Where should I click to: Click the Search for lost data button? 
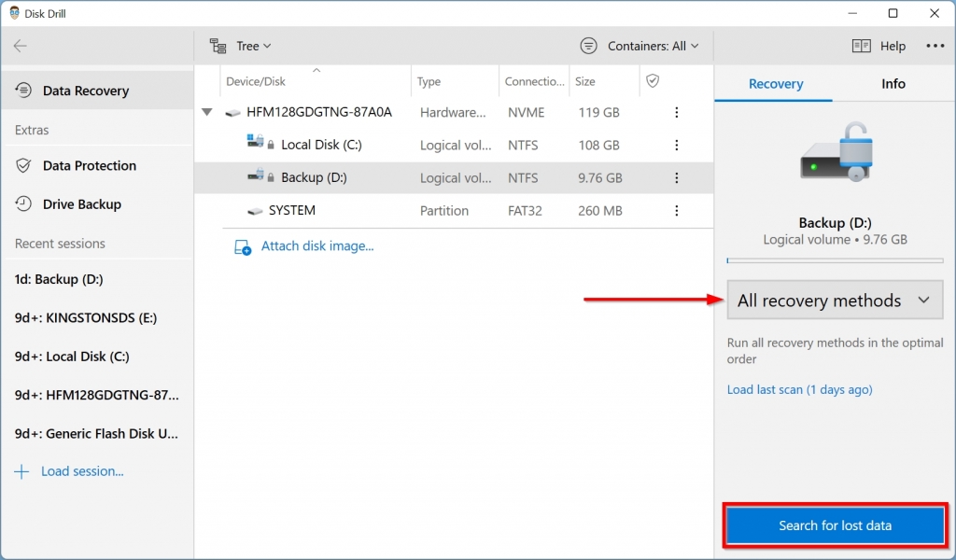(834, 525)
